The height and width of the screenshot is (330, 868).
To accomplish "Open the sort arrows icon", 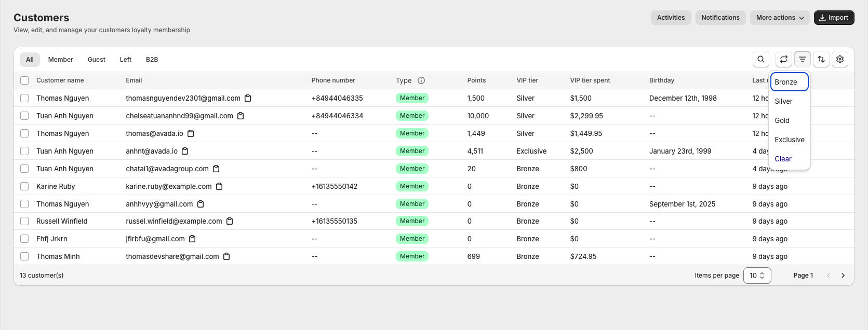I will coord(821,59).
